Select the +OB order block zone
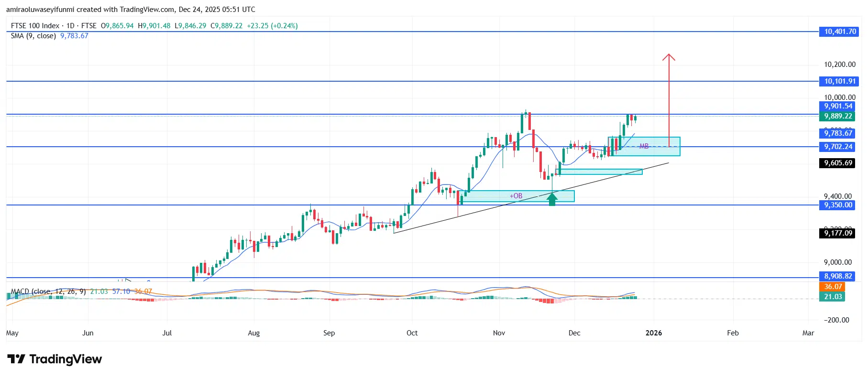The image size is (868, 377). pos(516,196)
